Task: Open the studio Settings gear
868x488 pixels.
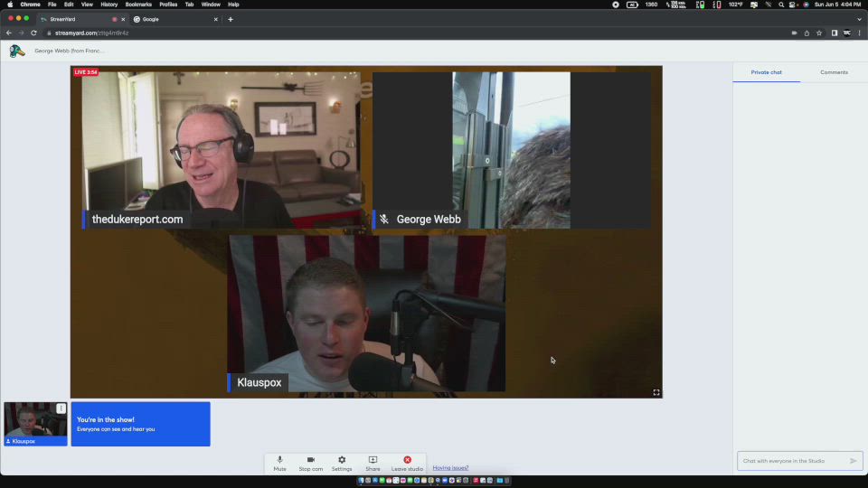Action: [x=342, y=461]
